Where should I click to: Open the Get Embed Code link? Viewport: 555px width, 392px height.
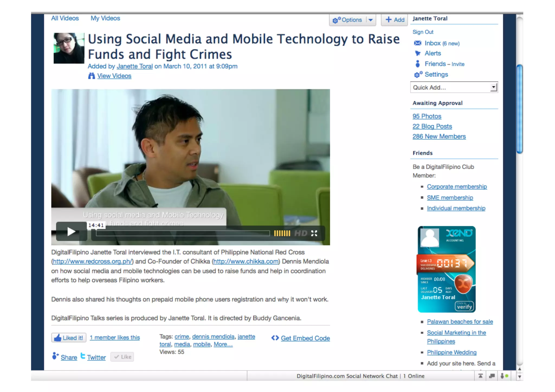(x=305, y=338)
